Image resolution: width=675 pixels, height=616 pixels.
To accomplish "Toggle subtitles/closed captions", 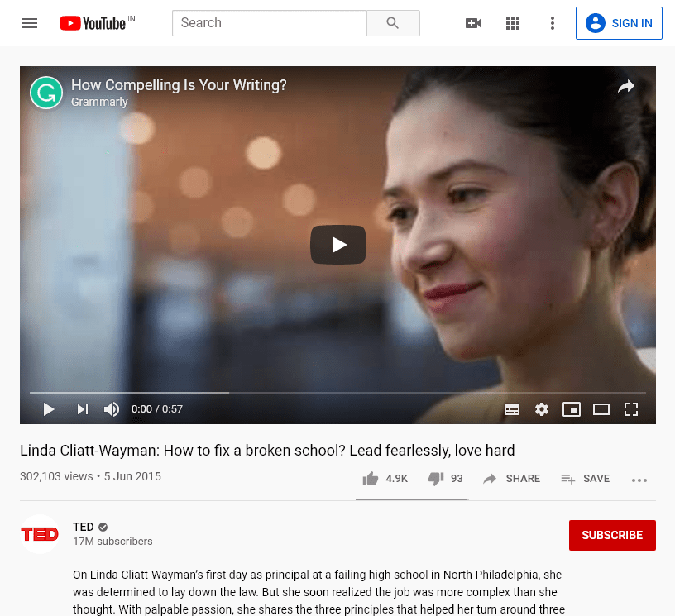I will (x=512, y=409).
